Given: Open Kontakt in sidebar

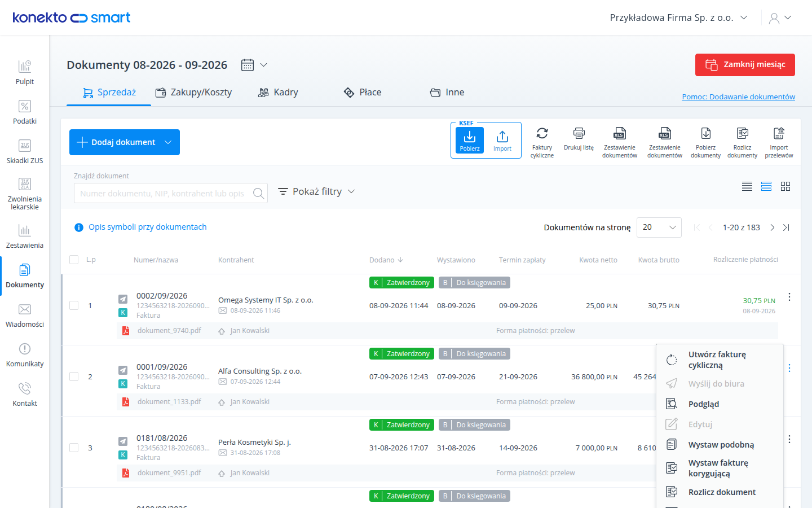Looking at the screenshot, I should [25, 394].
